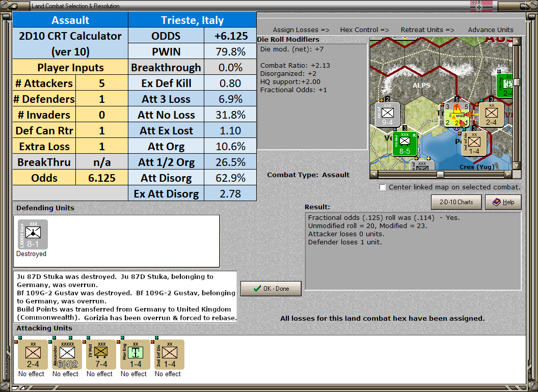Select the IV Mot 7-4 attacking unit
538x392 pixels.
click(101, 355)
